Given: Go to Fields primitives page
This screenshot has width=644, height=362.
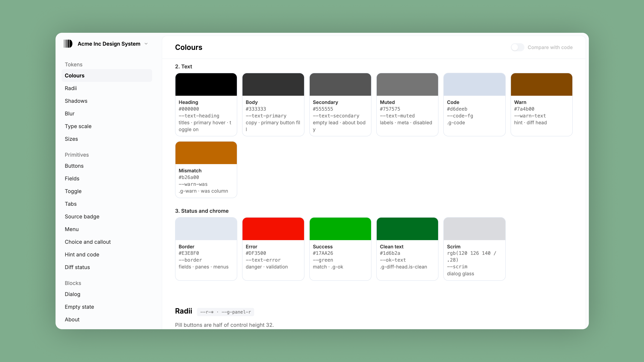Looking at the screenshot, I should (107, 178).
